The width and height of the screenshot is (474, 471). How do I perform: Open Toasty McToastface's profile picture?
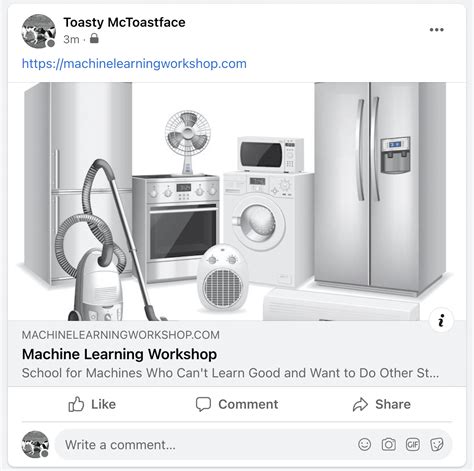pyautogui.click(x=39, y=31)
